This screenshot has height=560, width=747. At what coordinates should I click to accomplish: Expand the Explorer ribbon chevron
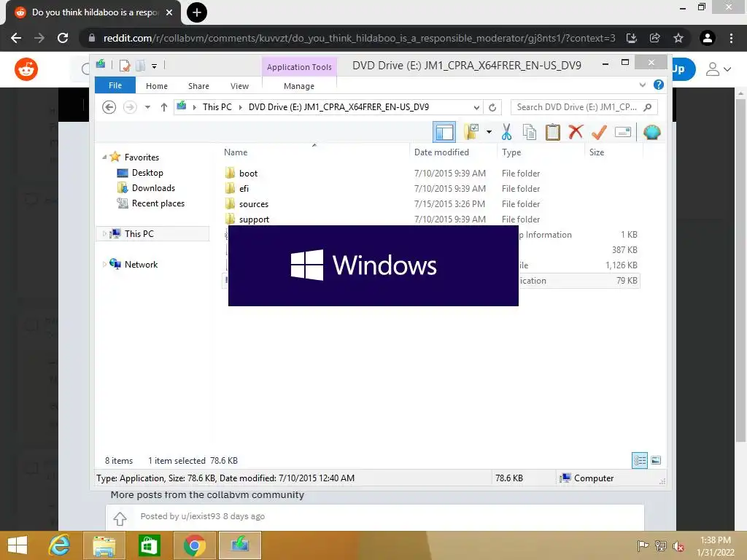tap(642, 85)
